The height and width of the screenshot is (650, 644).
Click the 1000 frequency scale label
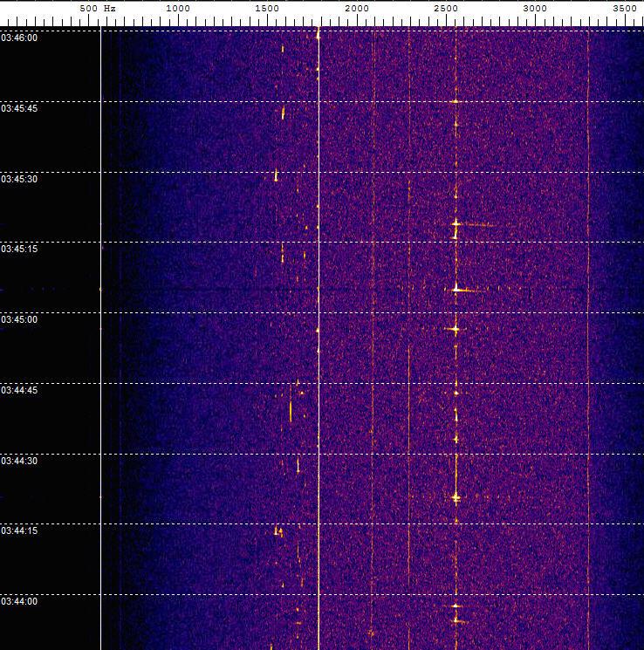coord(178,9)
